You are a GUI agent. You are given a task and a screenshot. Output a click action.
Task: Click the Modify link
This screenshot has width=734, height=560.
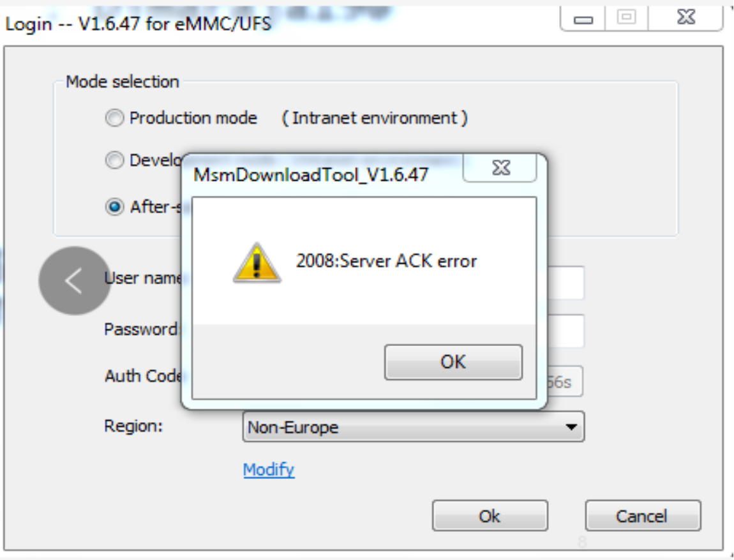269,470
